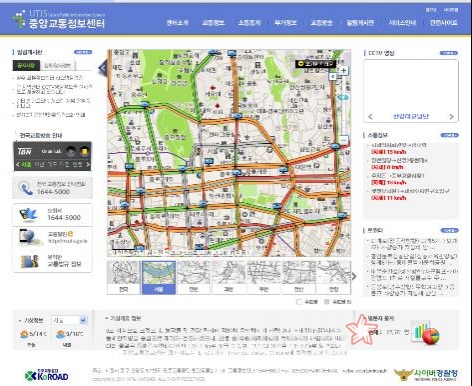Open the first item in the top navigation menu
The image size is (472, 386).
point(177,23)
